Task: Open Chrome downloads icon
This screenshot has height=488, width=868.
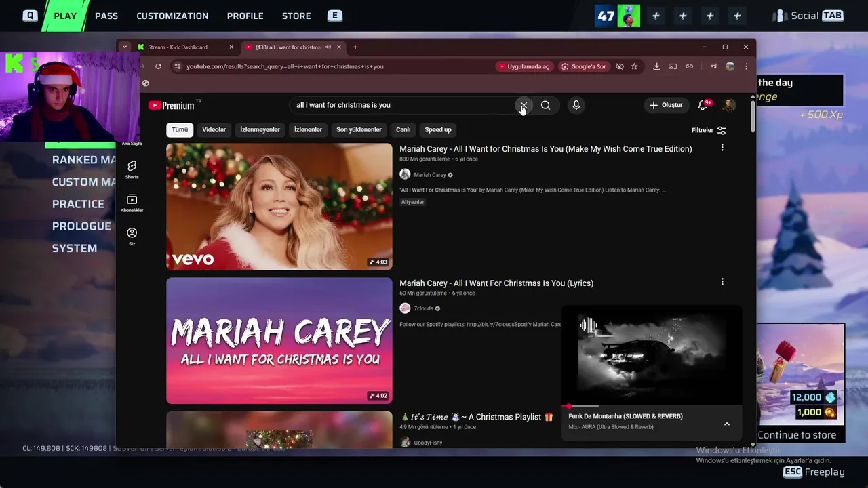Action: click(656, 66)
